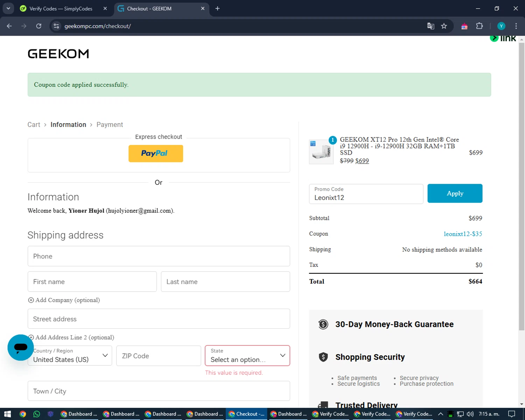The height and width of the screenshot is (420, 525).
Task: Open WhatsApp from the taskbar
Action: [x=37, y=414]
